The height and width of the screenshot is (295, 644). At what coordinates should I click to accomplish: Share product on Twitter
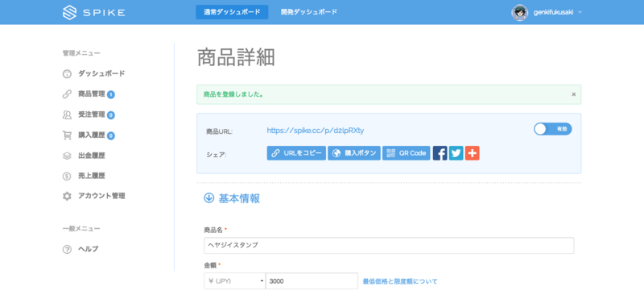point(456,153)
